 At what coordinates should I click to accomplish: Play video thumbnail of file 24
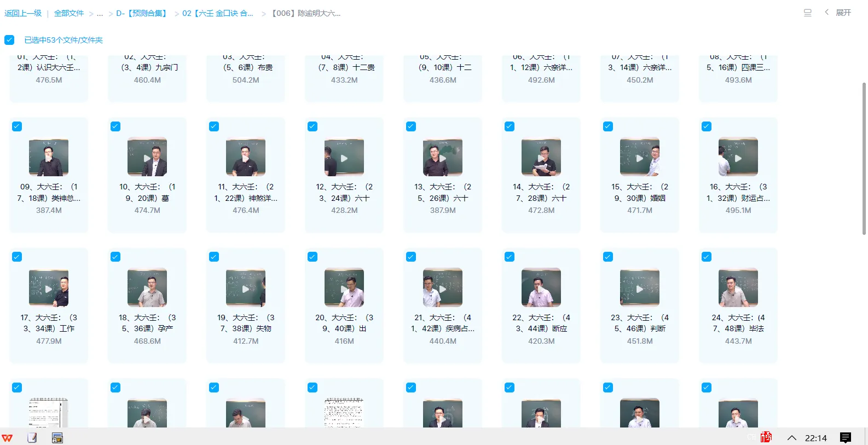pyautogui.click(x=738, y=288)
